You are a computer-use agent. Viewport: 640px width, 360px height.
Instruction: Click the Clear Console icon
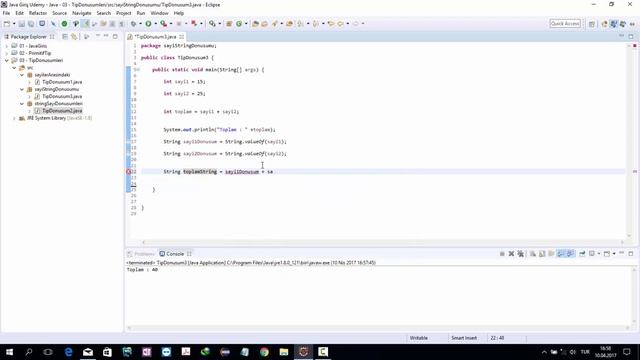(x=533, y=254)
